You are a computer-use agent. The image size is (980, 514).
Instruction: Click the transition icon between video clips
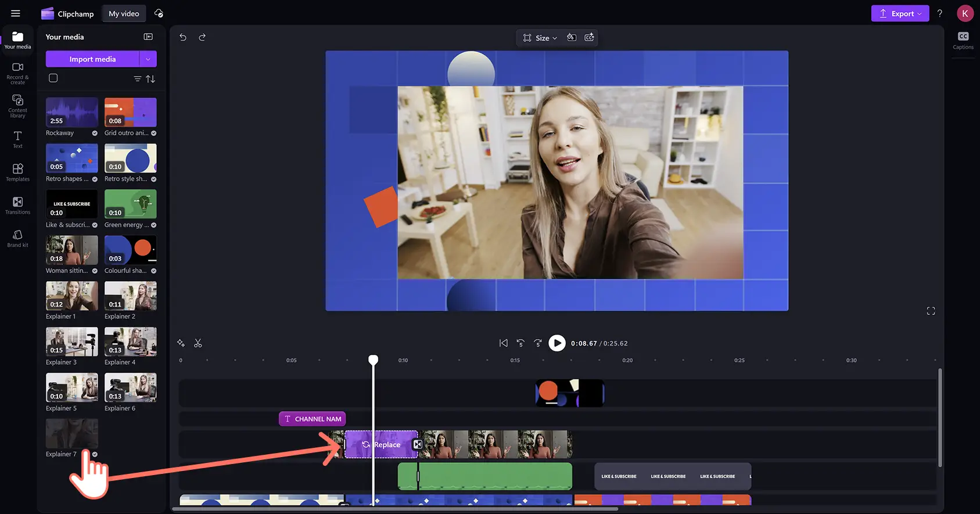point(418,444)
